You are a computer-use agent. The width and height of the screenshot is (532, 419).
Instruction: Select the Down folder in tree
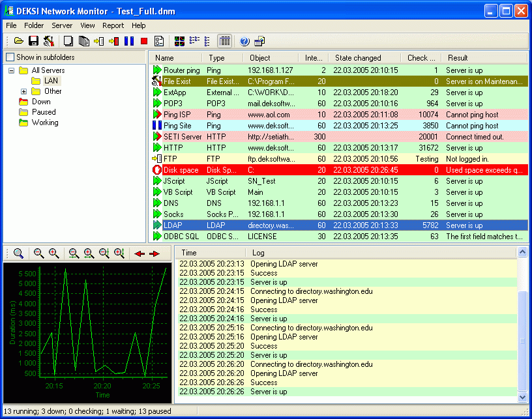(x=41, y=102)
